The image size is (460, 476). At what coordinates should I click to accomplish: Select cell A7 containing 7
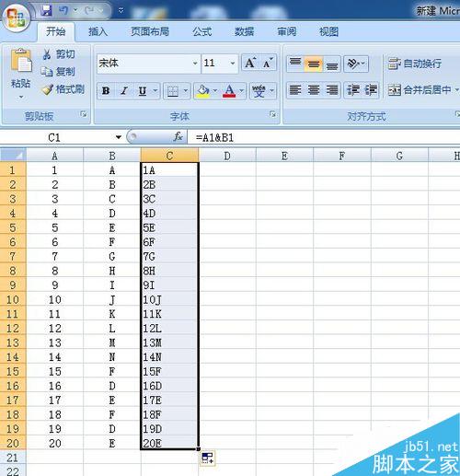point(55,256)
